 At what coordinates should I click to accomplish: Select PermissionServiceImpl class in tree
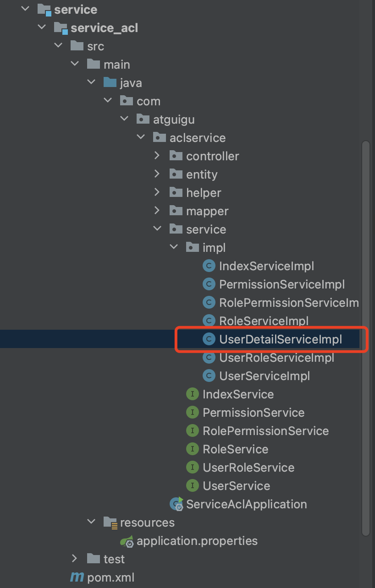coord(281,284)
